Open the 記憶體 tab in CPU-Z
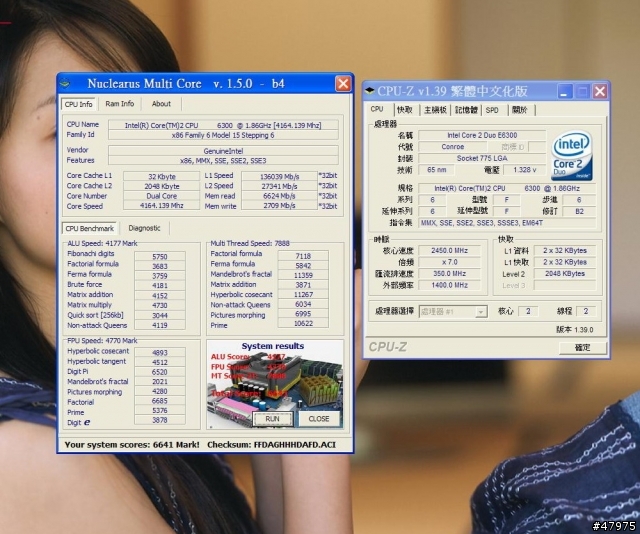Viewport: 640px width, 534px height. [x=466, y=110]
